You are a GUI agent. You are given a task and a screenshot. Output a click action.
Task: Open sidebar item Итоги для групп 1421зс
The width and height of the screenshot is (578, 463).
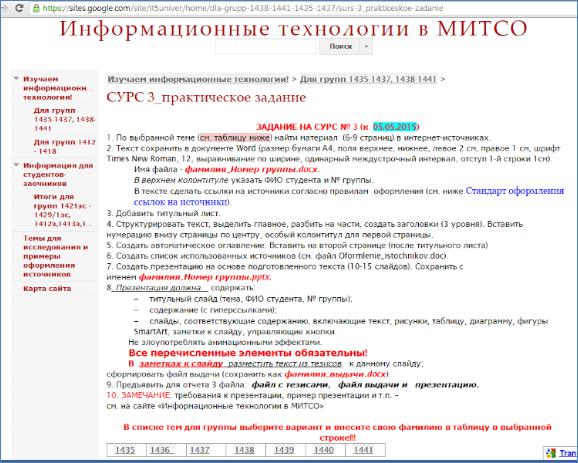point(63,210)
